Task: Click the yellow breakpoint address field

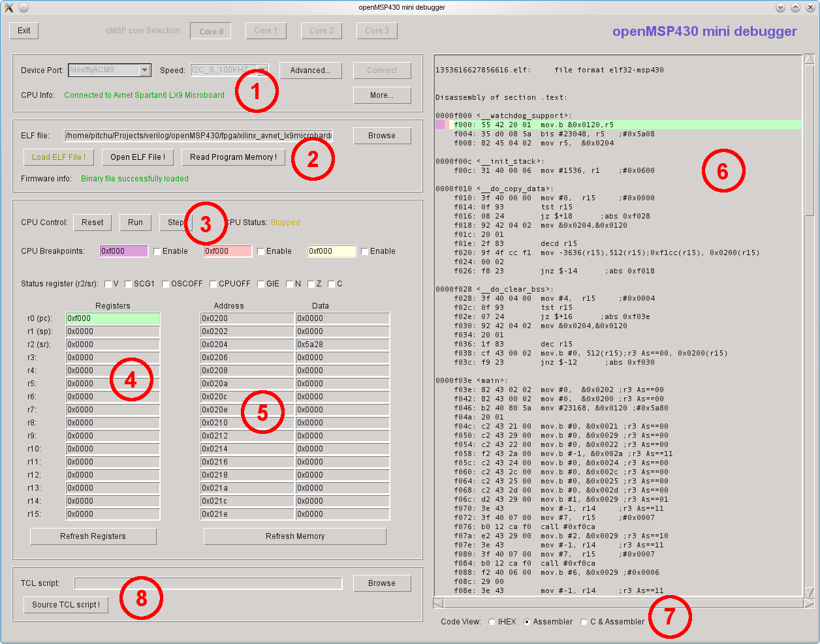Action: 332,251
